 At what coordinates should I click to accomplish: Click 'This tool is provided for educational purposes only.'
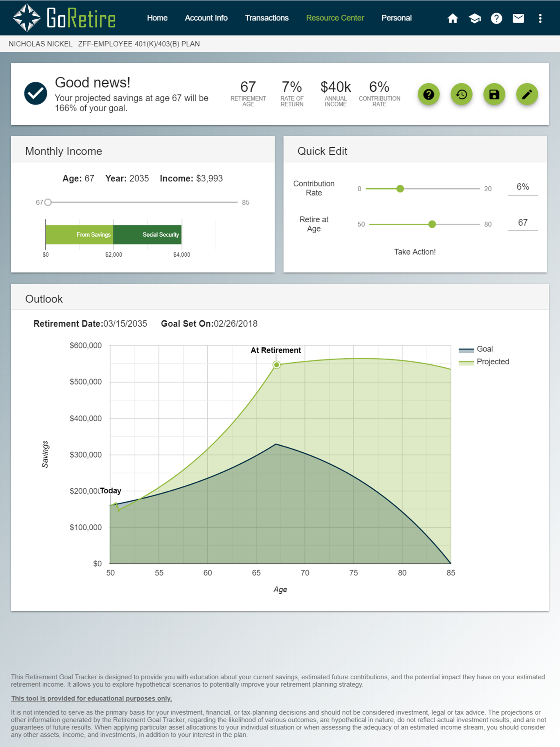91,698
